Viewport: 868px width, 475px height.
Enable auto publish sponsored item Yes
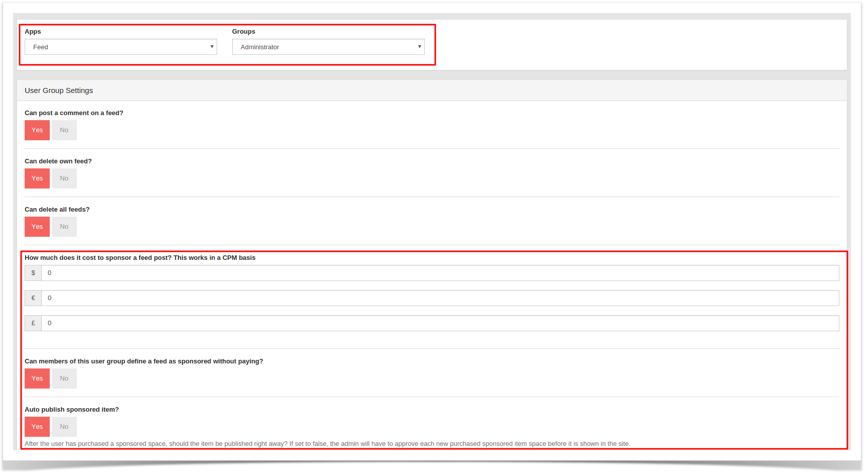point(37,427)
